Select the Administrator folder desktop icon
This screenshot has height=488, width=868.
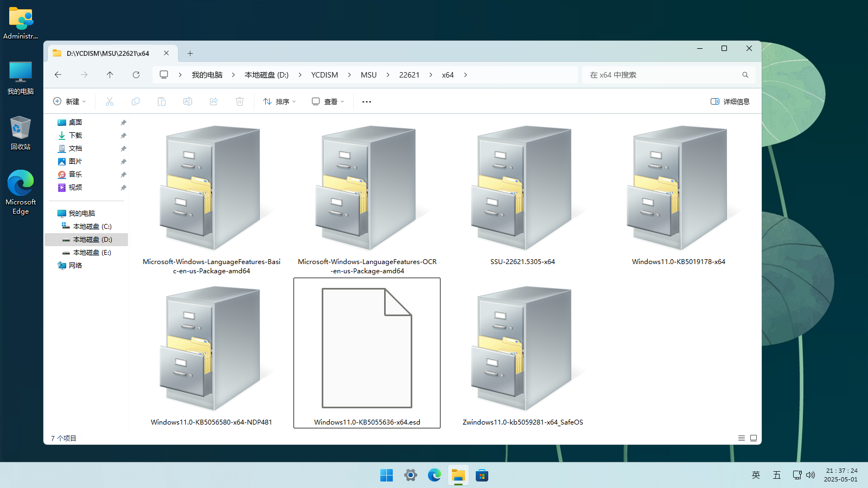(21, 23)
